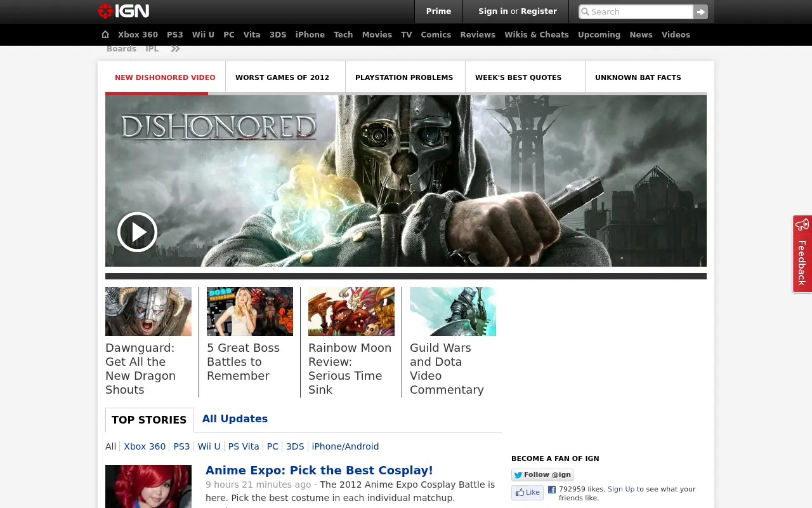The width and height of the screenshot is (812, 508).
Task: Switch to PlayStation Problems tab
Action: tap(404, 77)
